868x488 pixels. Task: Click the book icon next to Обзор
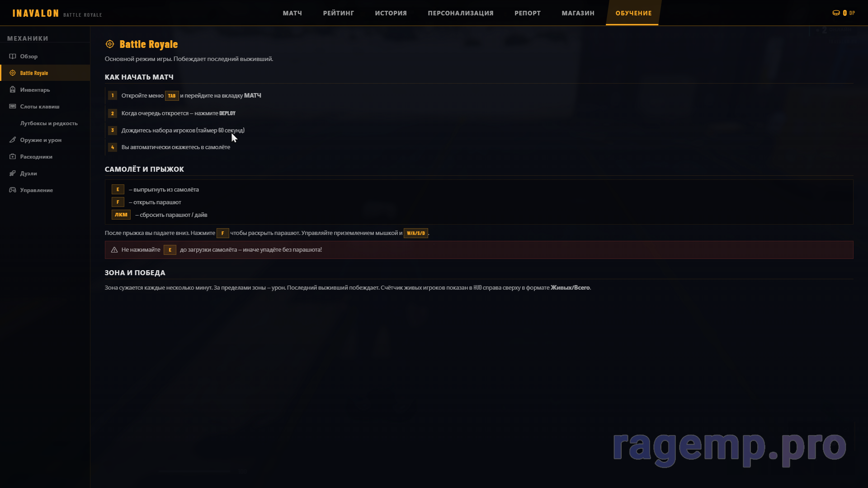(x=13, y=56)
